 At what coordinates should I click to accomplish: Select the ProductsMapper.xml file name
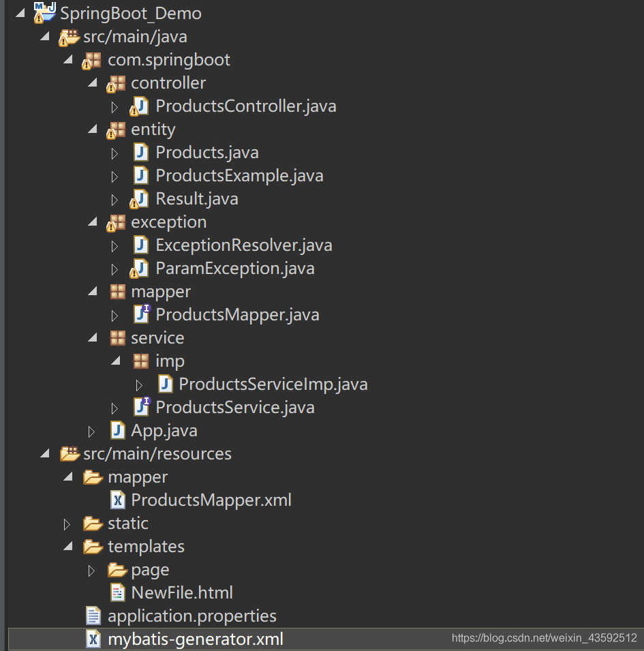coord(211,500)
